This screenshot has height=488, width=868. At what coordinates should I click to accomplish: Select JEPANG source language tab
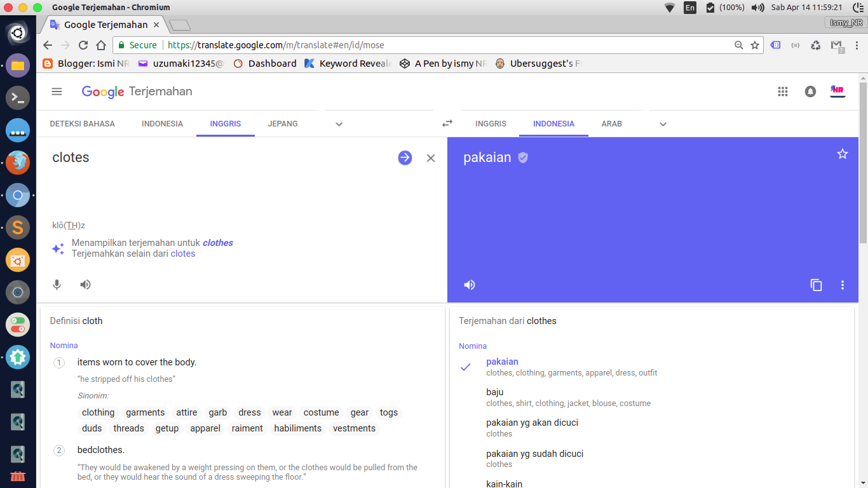283,124
